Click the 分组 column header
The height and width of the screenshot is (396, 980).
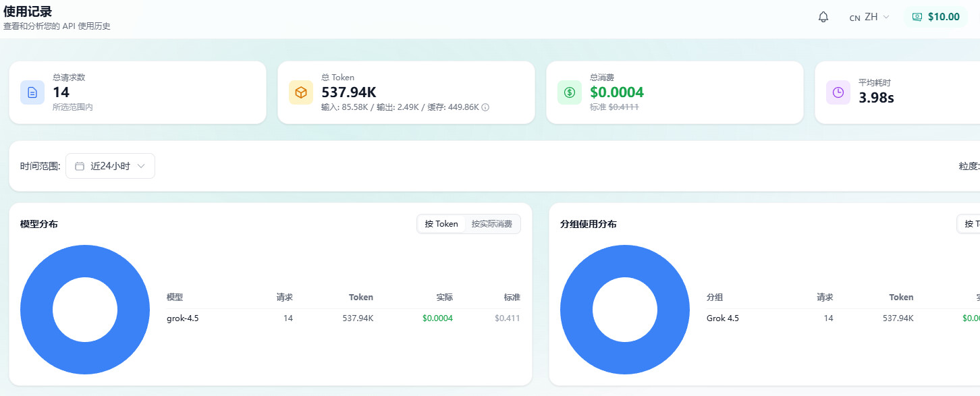pos(715,298)
